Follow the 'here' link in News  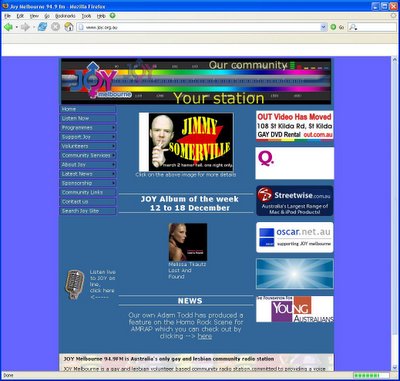(x=204, y=336)
